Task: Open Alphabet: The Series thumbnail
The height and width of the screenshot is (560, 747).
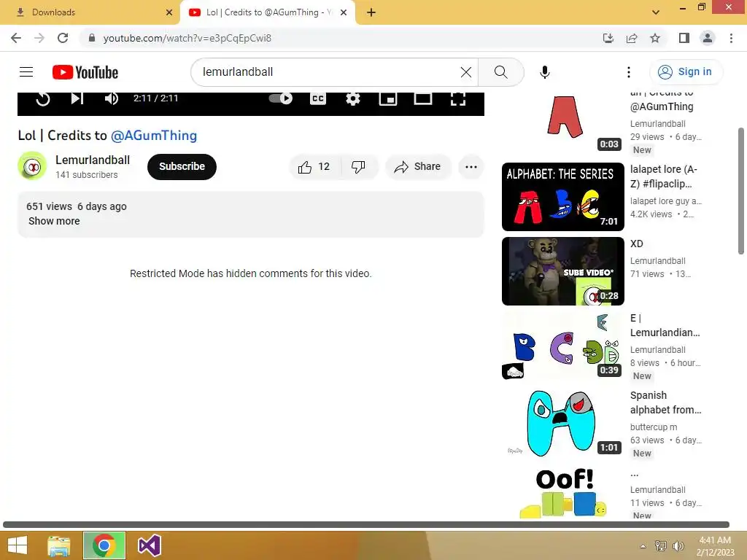Action: pos(563,197)
